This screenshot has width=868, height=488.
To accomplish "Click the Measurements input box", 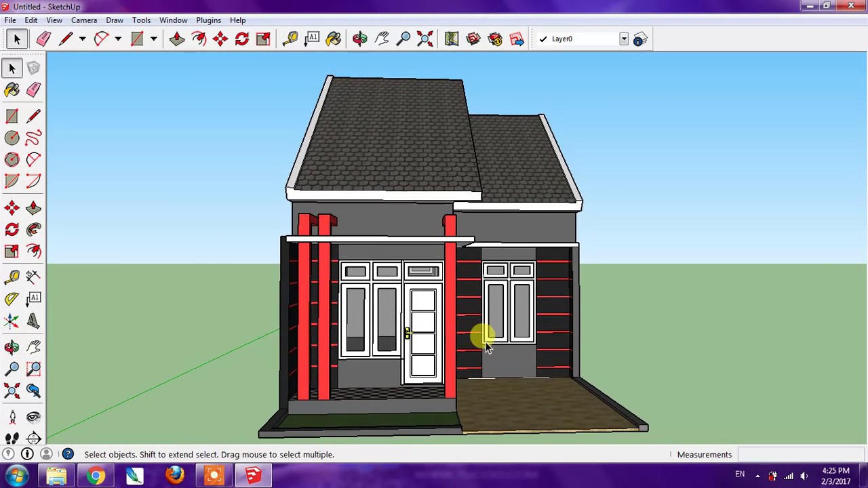I will coord(802,455).
